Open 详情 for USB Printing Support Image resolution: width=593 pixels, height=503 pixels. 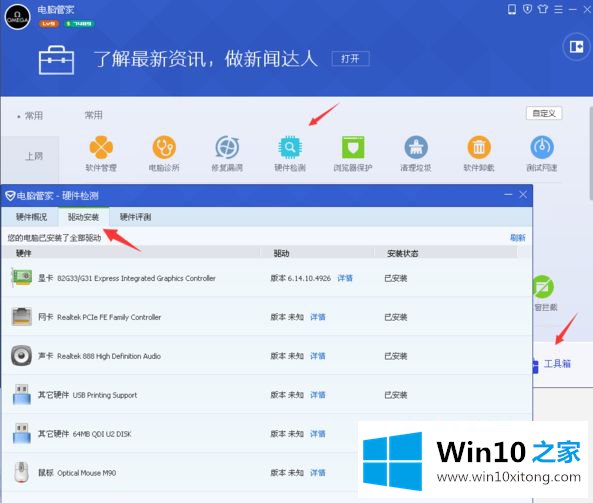point(318,395)
